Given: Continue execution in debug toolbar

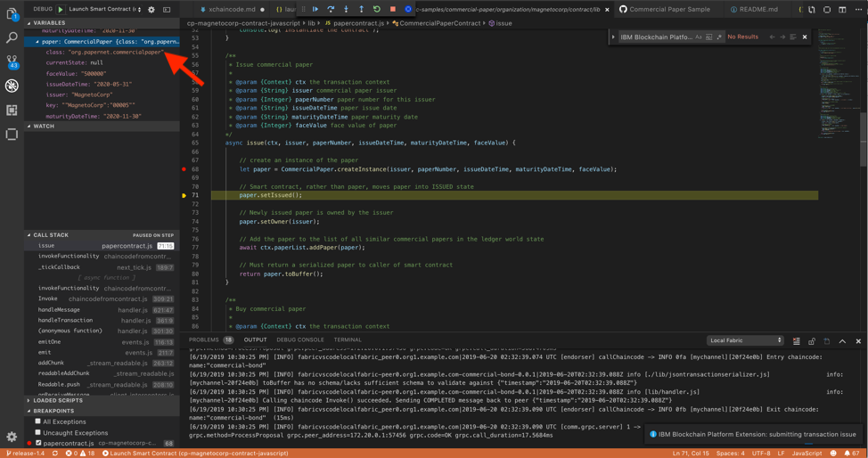Looking at the screenshot, I should [315, 9].
